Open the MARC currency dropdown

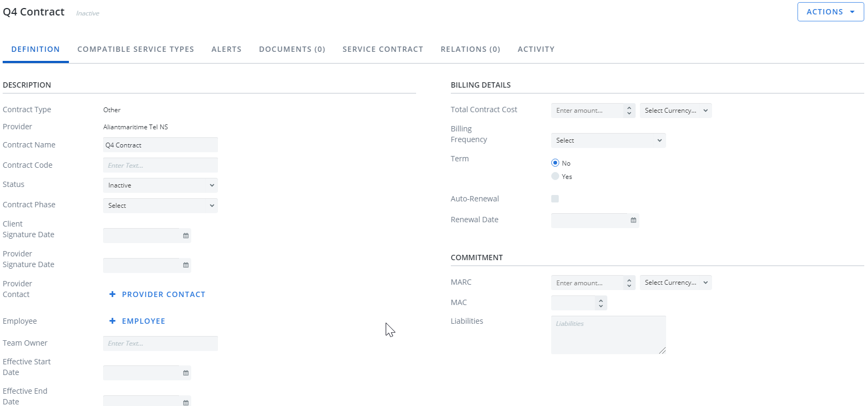point(676,283)
